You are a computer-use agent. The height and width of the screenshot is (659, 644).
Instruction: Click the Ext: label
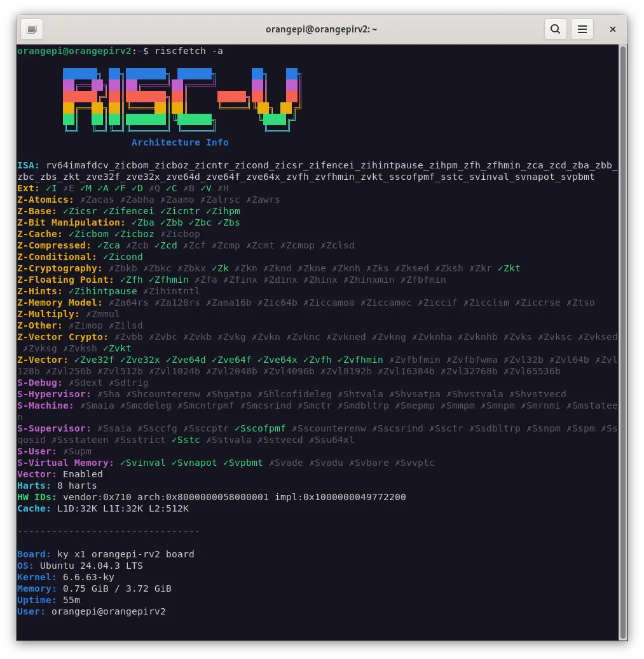pyautogui.click(x=29, y=188)
